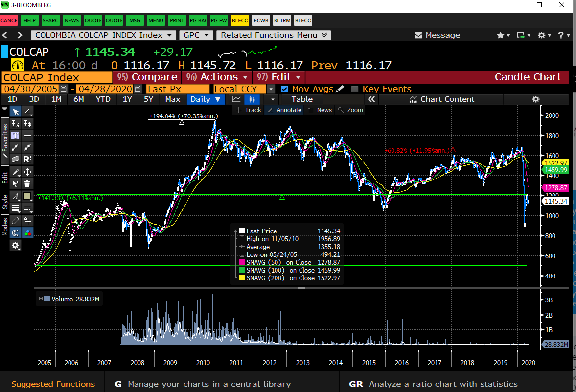Select the 1Y range tab
This screenshot has height=392, width=576.
point(127,99)
